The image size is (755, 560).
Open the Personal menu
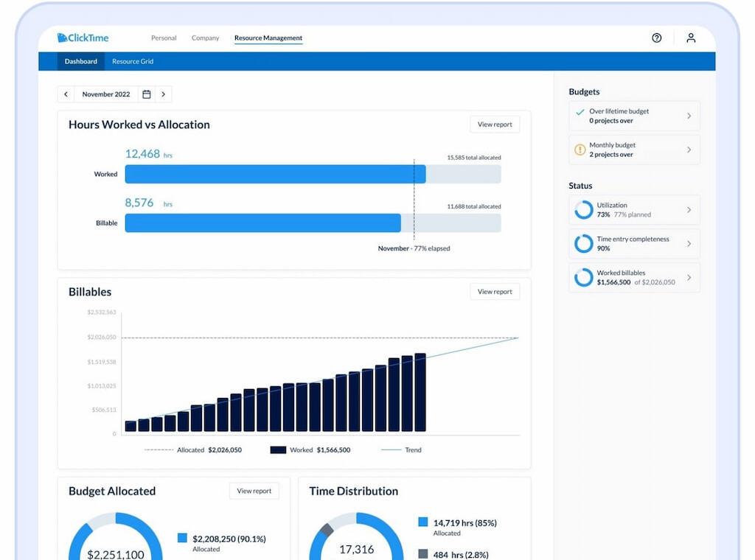164,38
